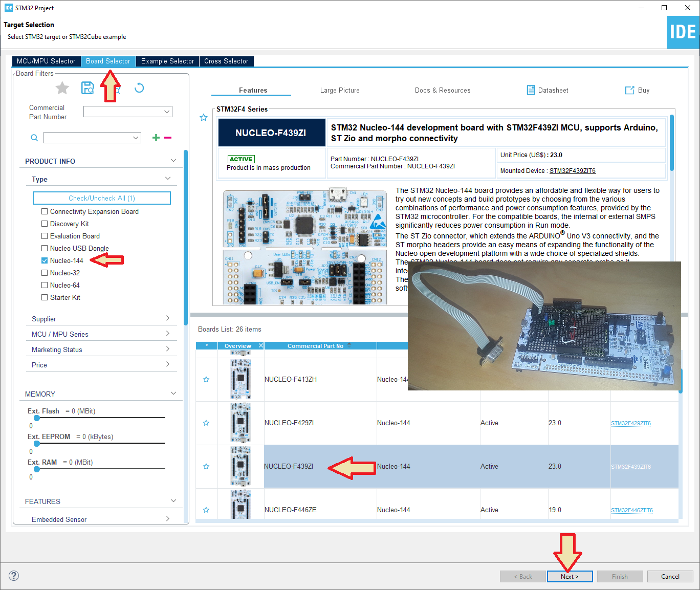Click the pink minus remove filter icon
The image size is (700, 590).
coord(168,138)
